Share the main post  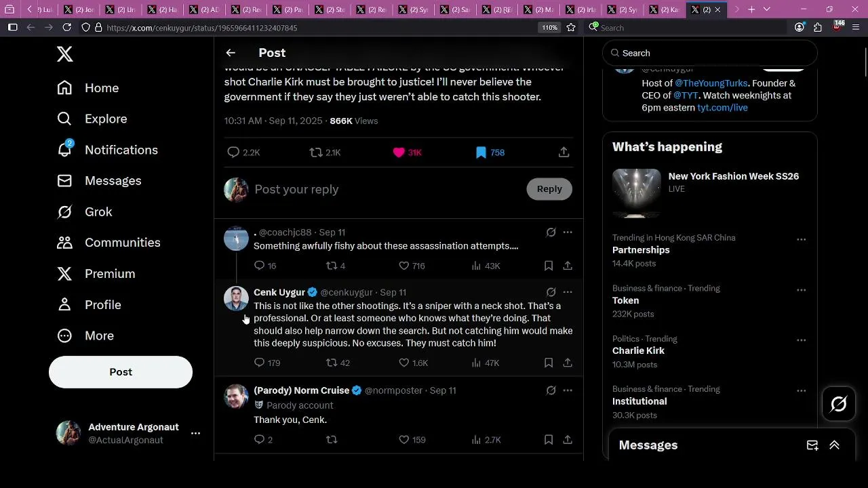pos(564,152)
